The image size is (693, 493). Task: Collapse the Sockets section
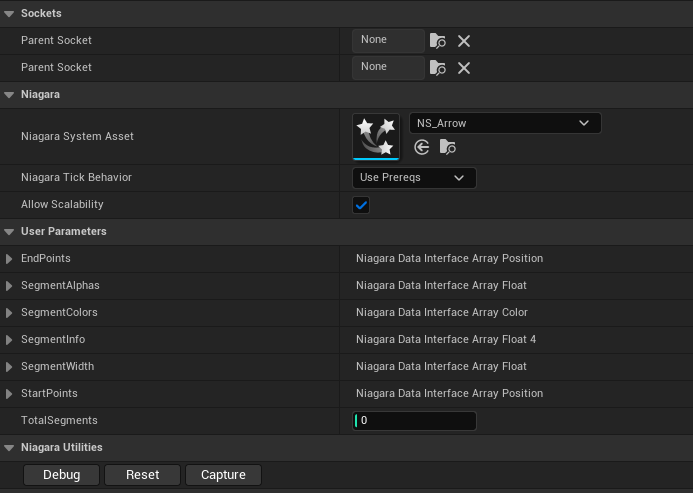coord(9,14)
